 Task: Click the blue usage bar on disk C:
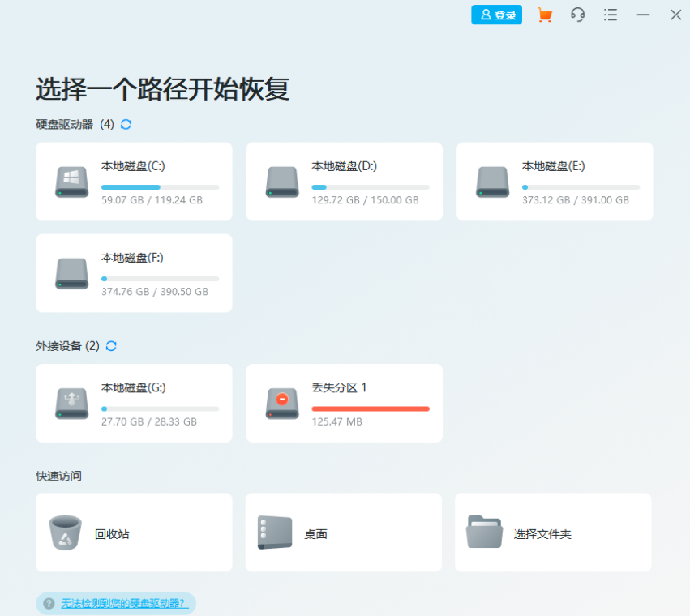click(x=130, y=187)
